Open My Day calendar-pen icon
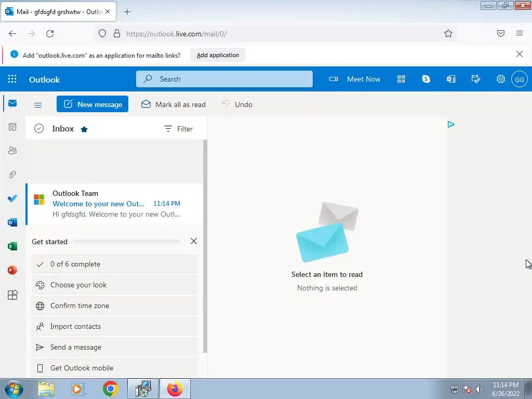Viewport: 532px width, 399px height. pyautogui.click(x=476, y=79)
